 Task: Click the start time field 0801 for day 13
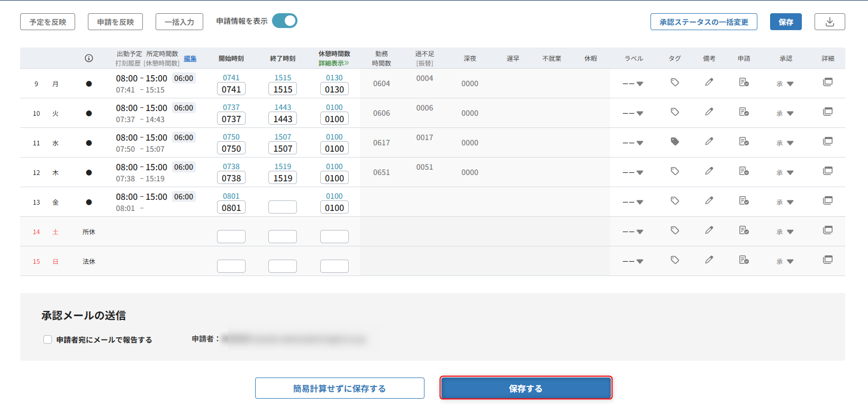click(x=231, y=208)
